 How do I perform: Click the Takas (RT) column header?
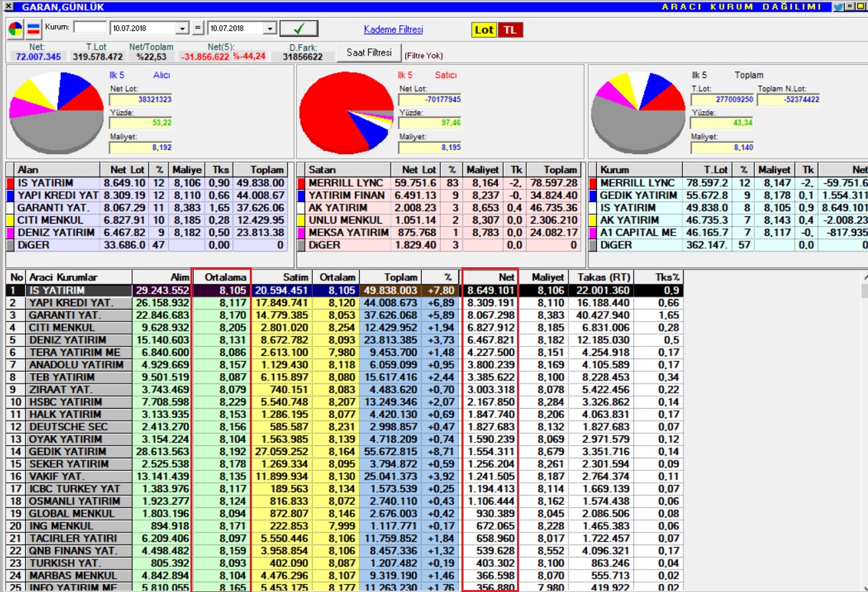coord(600,277)
